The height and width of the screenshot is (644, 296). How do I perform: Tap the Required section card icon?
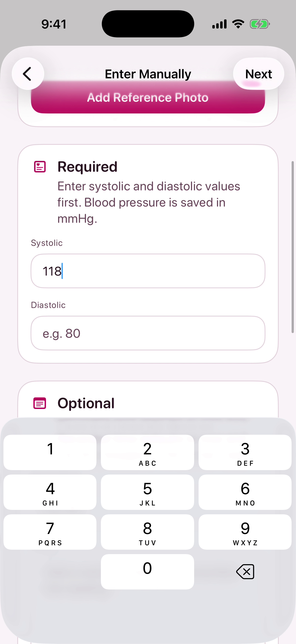click(x=40, y=167)
